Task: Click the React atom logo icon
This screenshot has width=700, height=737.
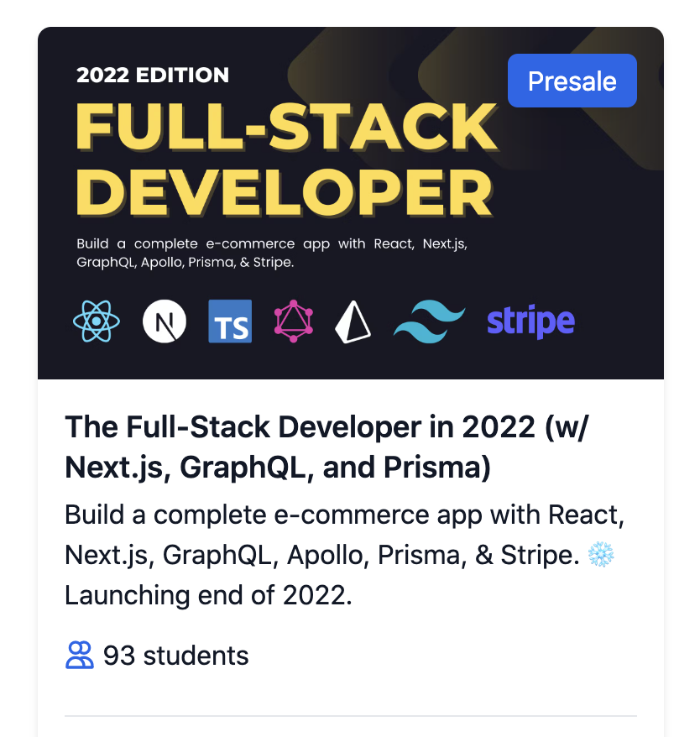Action: click(x=97, y=321)
